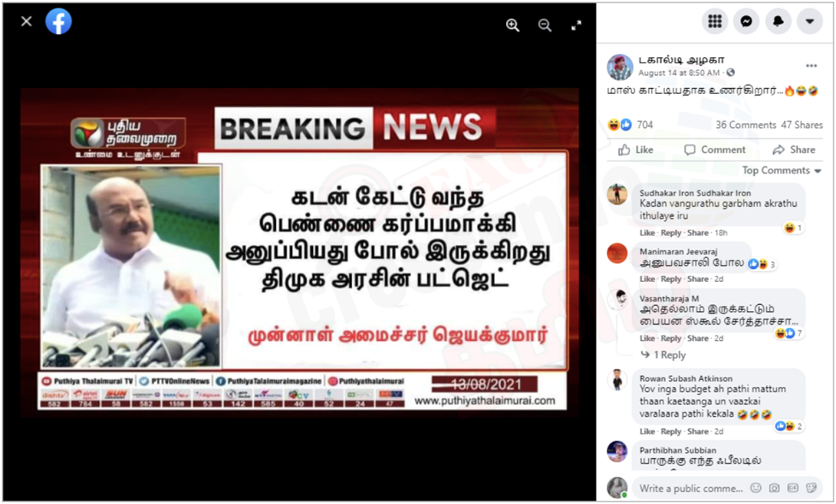Zoom out of the photo
The image size is (836, 504).
[x=545, y=25]
